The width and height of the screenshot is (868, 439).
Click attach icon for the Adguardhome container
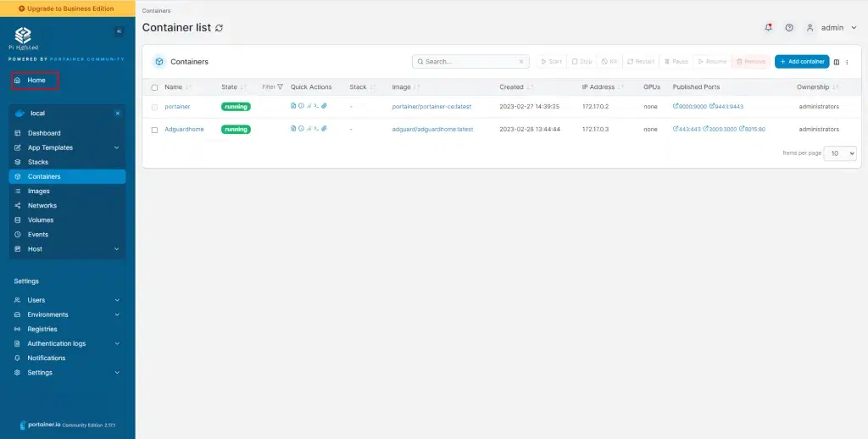click(324, 129)
